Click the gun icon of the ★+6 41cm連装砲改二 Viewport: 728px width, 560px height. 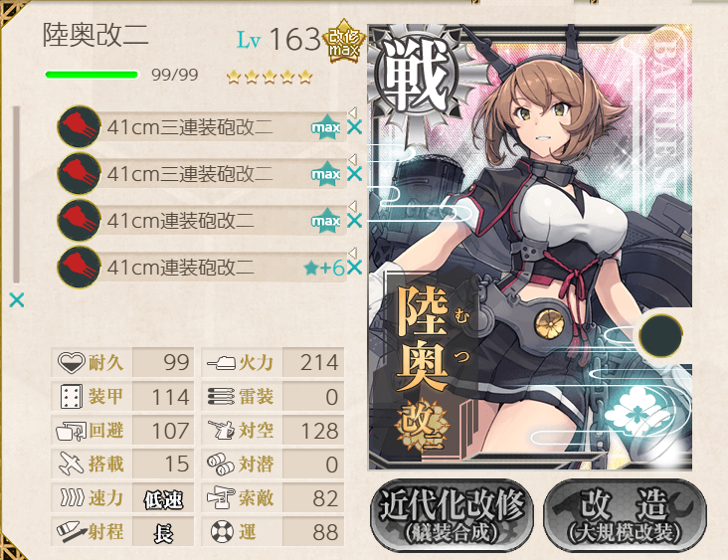79,268
